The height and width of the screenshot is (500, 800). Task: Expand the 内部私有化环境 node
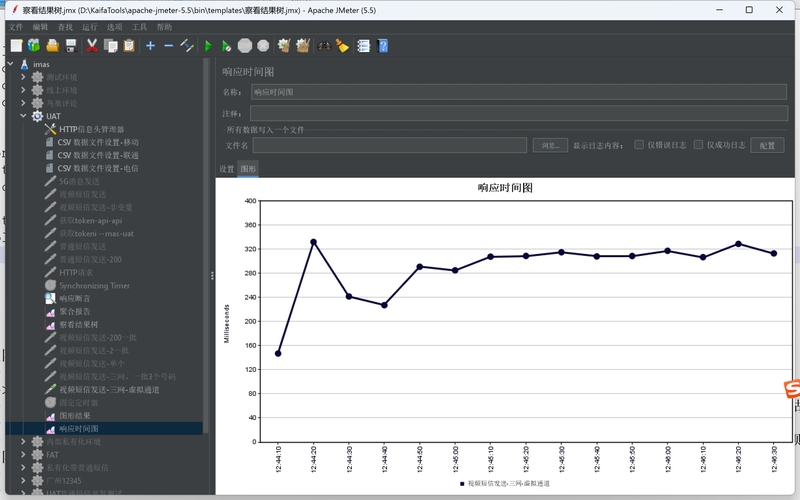click(x=23, y=441)
